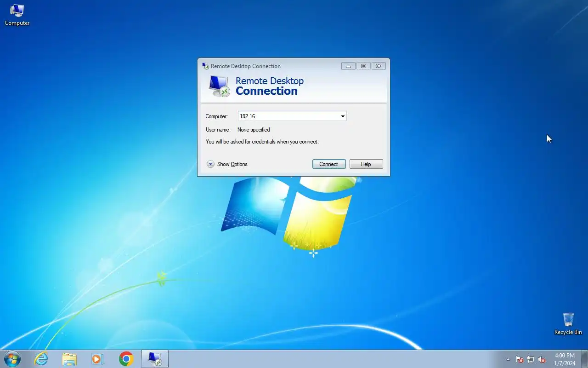Viewport: 588px width, 368px height.
Task: Open the muted volume tray icon
Action: (542, 360)
